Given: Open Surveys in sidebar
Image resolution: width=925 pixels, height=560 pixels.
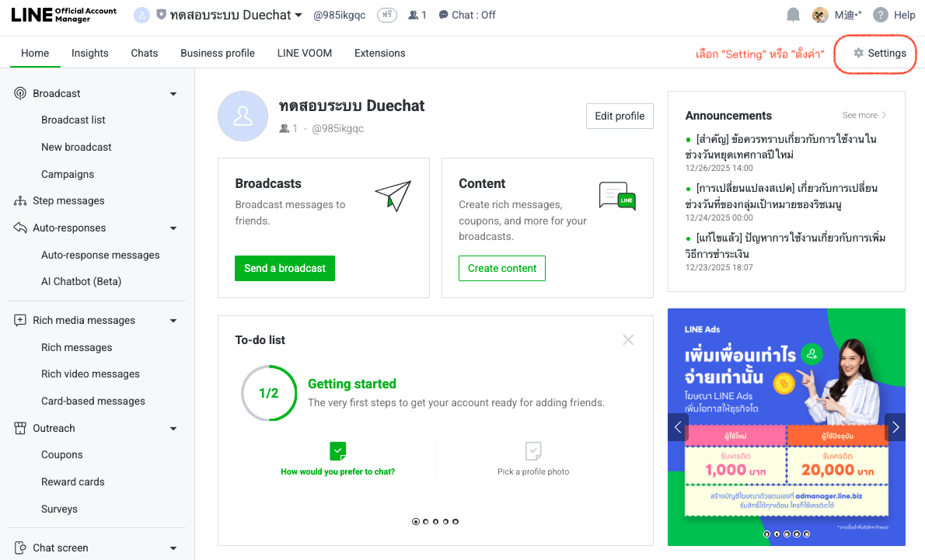Looking at the screenshot, I should coord(59,510).
